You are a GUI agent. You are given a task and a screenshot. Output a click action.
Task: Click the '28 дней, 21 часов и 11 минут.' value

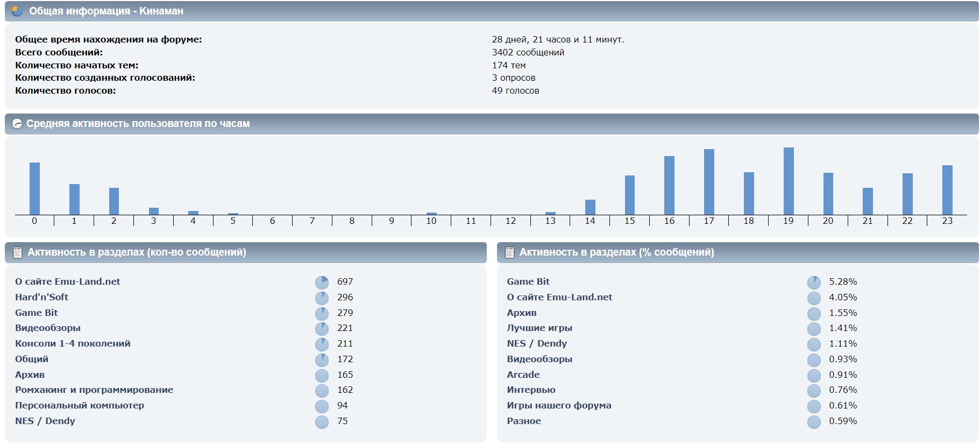click(558, 39)
